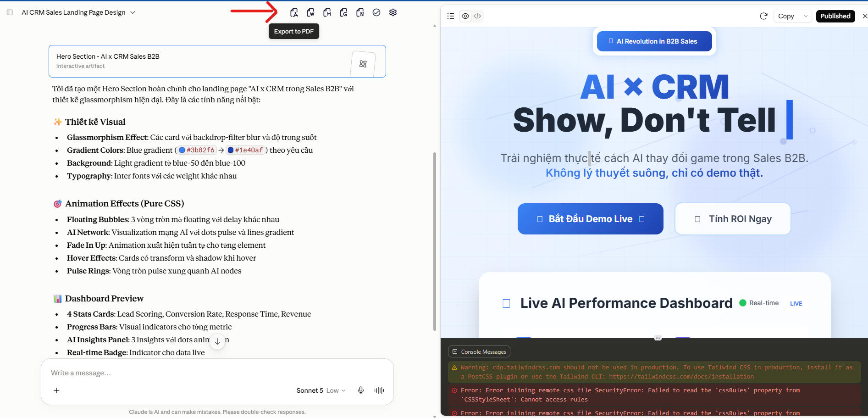The image size is (868, 418).
Task: Toggle the Console Messages button
Action: (479, 352)
